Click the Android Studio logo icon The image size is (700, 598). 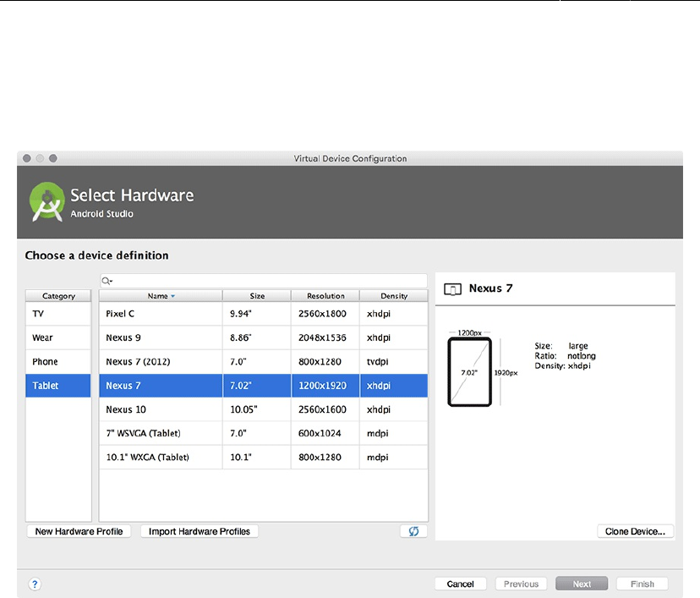point(46,201)
